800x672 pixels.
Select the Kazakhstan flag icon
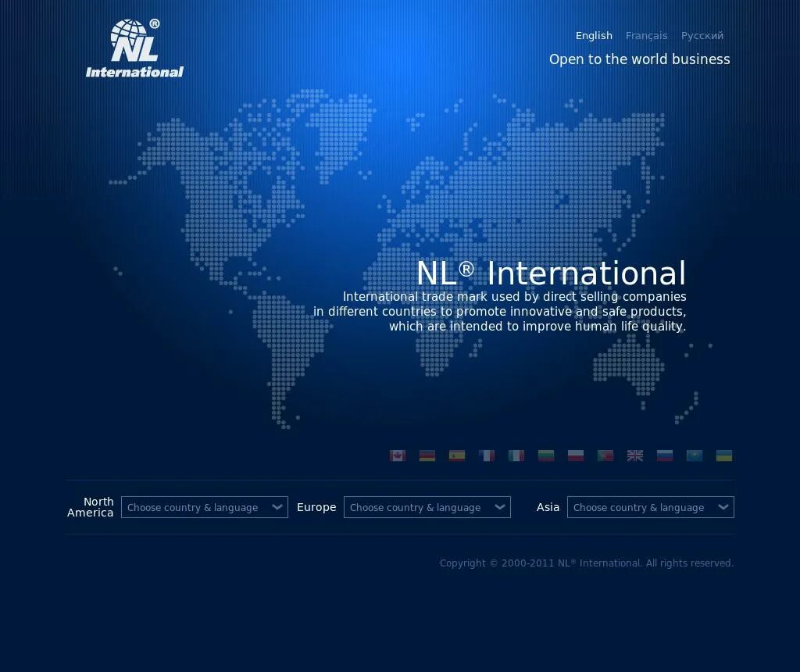[695, 456]
